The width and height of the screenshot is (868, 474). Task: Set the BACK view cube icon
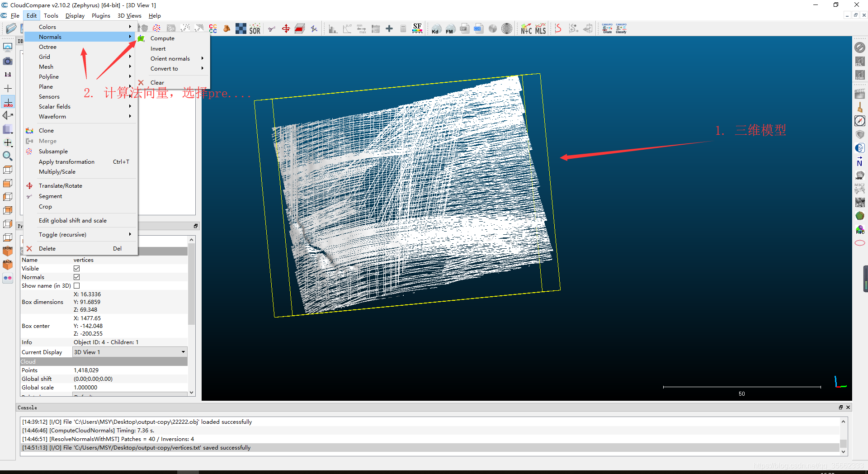tap(8, 265)
